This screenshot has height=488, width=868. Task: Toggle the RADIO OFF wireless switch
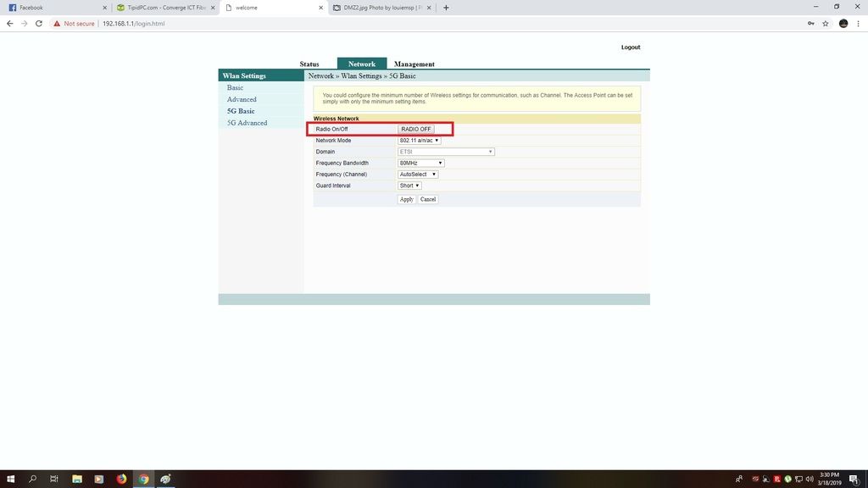[x=415, y=129]
